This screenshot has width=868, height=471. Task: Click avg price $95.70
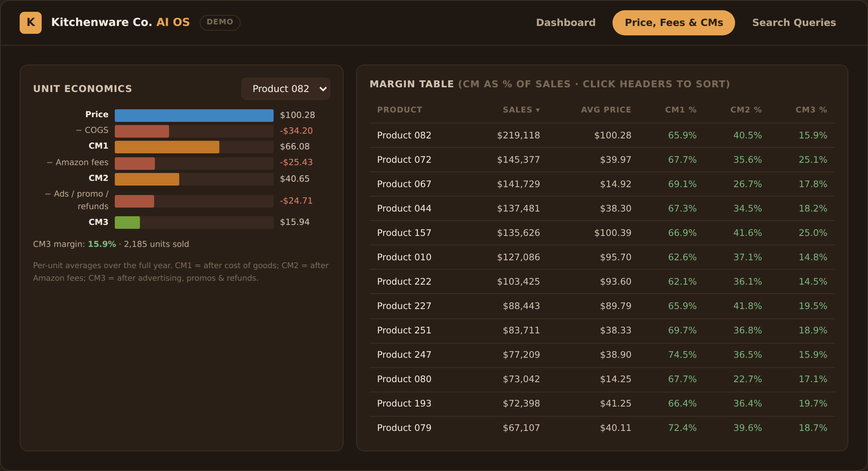point(616,257)
